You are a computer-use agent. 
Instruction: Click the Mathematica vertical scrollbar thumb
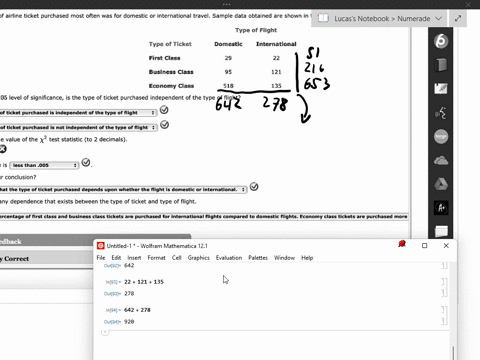point(453,353)
